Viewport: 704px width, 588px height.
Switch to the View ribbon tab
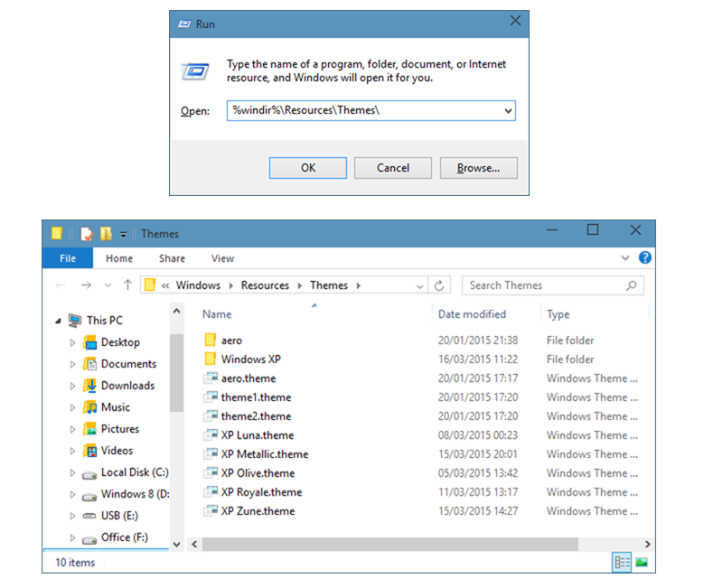[x=222, y=258]
